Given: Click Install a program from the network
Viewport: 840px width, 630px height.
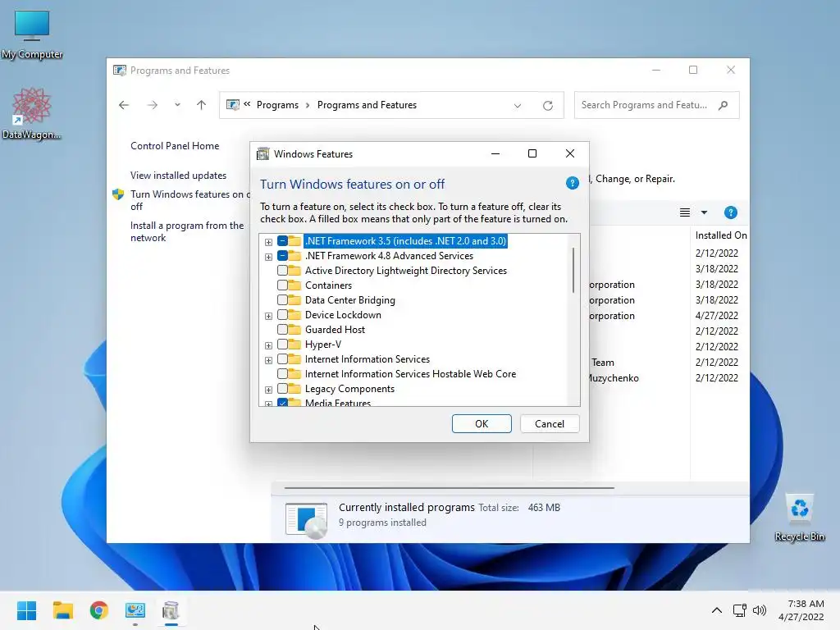Looking at the screenshot, I should click(x=187, y=231).
